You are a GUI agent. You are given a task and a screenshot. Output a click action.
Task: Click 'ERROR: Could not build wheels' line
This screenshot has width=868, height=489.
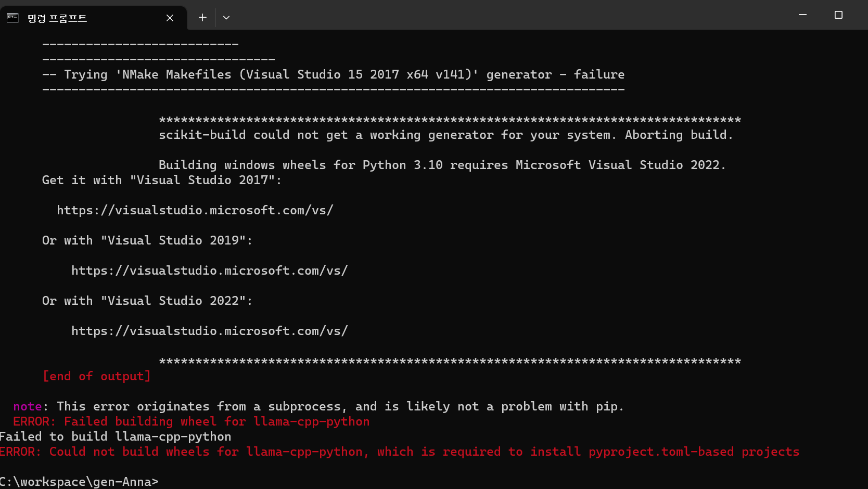click(x=400, y=452)
